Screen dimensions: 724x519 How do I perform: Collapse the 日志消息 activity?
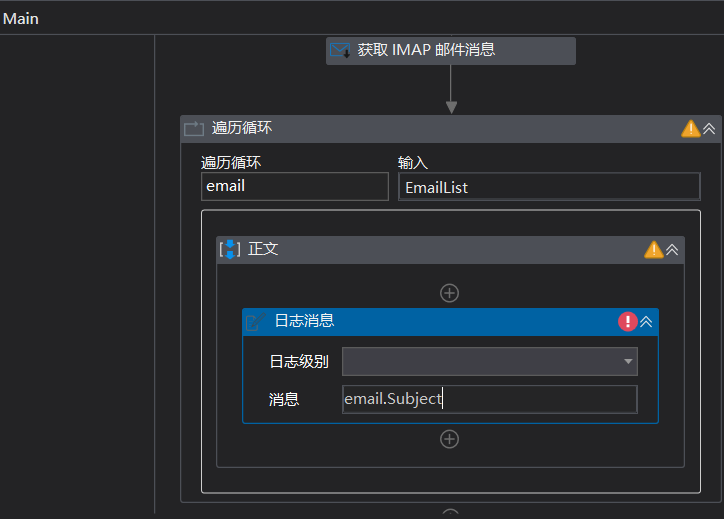pyautogui.click(x=646, y=322)
